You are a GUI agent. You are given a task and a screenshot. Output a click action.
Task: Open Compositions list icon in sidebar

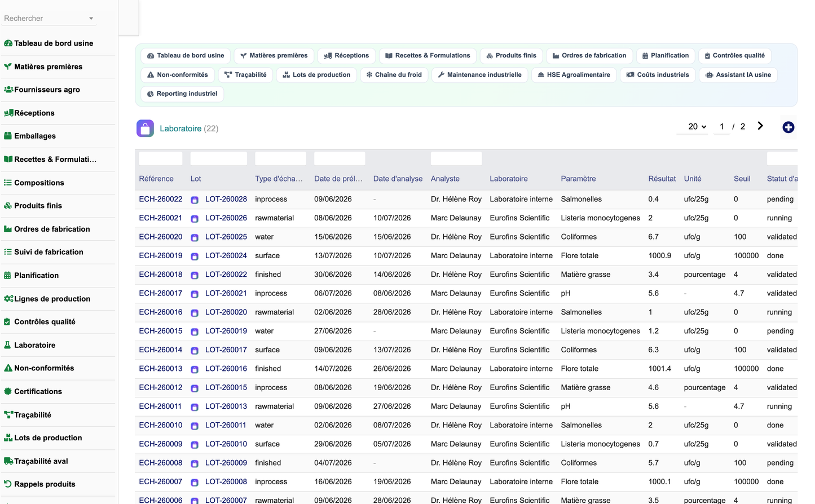point(8,183)
